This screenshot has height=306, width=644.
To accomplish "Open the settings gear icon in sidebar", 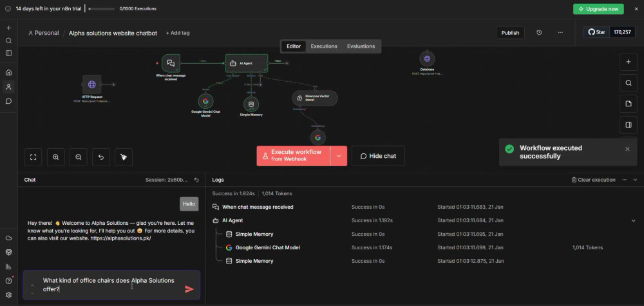I will pyautogui.click(x=8, y=295).
